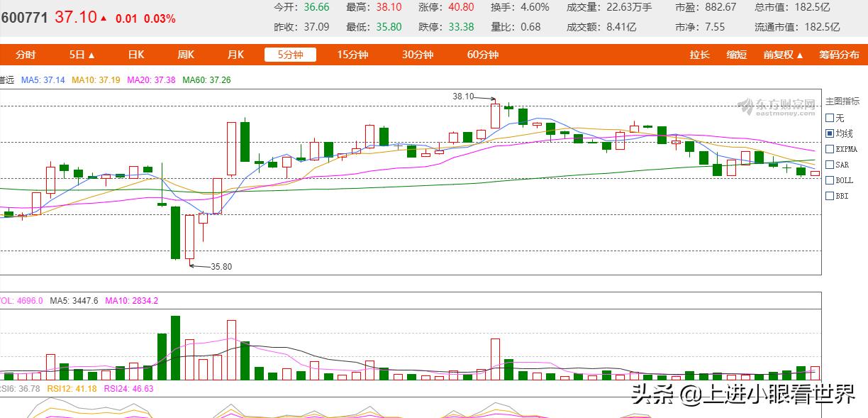Screen dimensions: 868x418
Task: Click the stock code 600771
Action: point(26,16)
